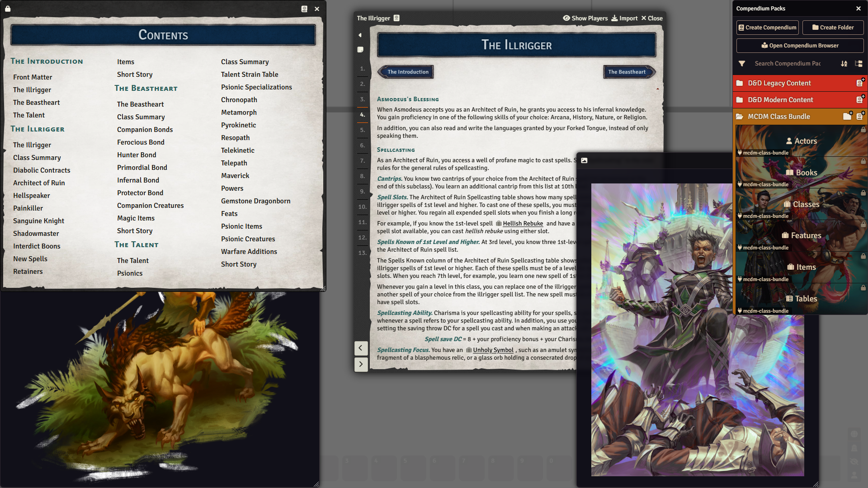
Task: Jump to journal page 13 in sidebar
Action: point(363,253)
